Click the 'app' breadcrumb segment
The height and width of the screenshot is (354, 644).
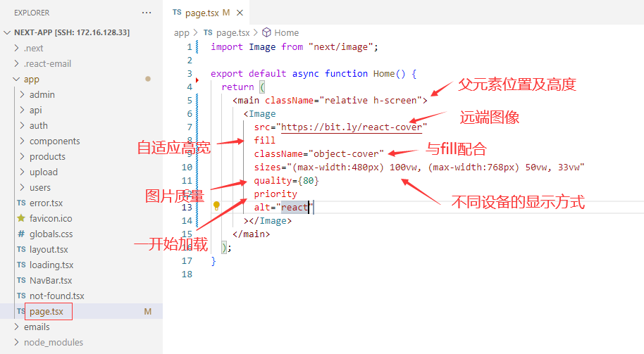[x=181, y=33]
